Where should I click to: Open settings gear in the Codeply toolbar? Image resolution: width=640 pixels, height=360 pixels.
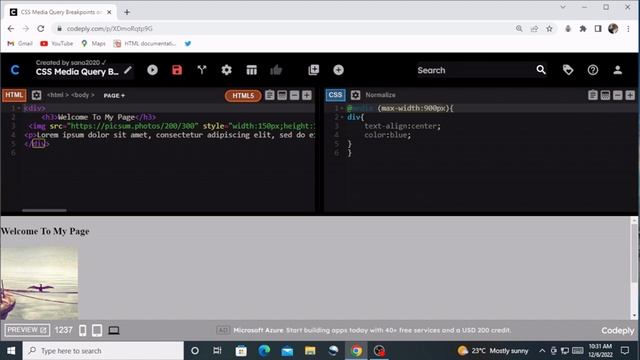click(227, 70)
